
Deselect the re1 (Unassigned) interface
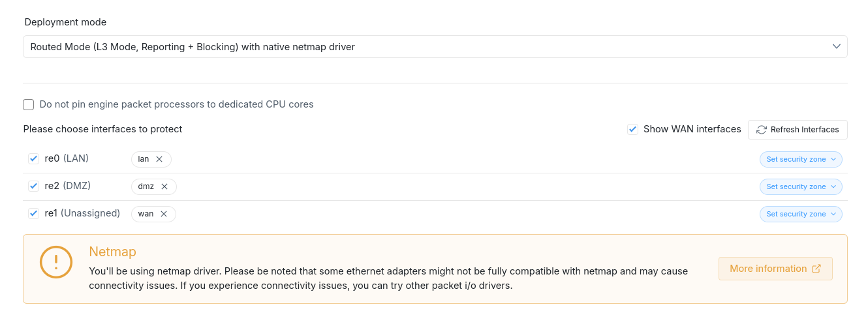pos(34,213)
